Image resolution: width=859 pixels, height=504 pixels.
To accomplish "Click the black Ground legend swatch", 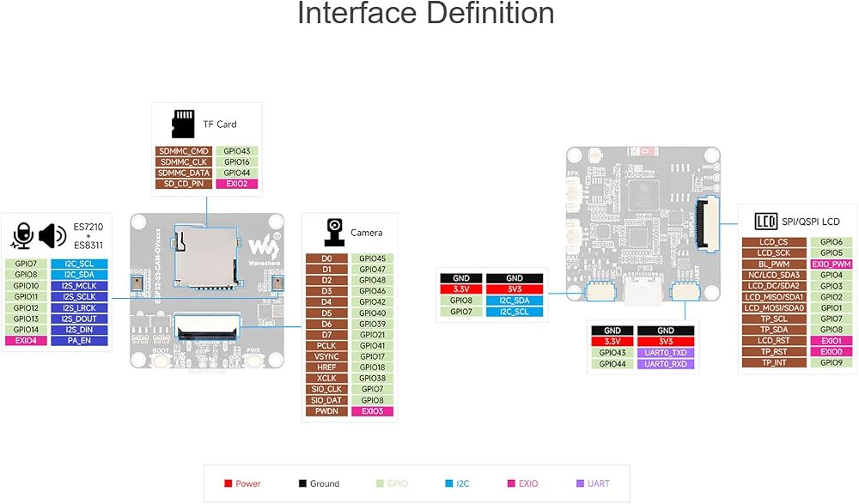I will [x=302, y=483].
